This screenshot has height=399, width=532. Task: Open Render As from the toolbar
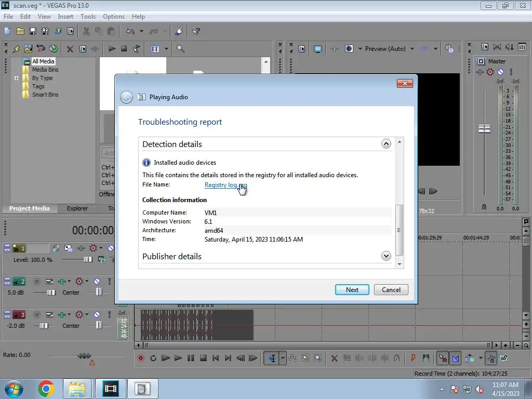(x=58, y=31)
